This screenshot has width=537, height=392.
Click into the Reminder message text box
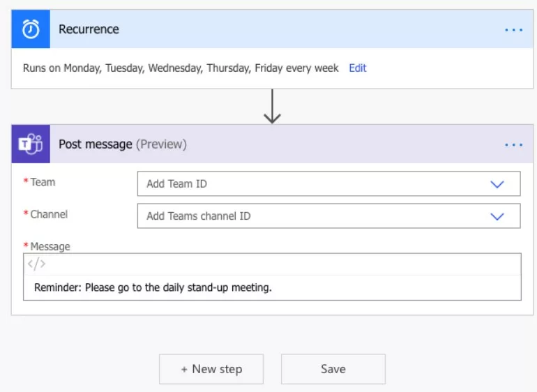tap(272, 287)
